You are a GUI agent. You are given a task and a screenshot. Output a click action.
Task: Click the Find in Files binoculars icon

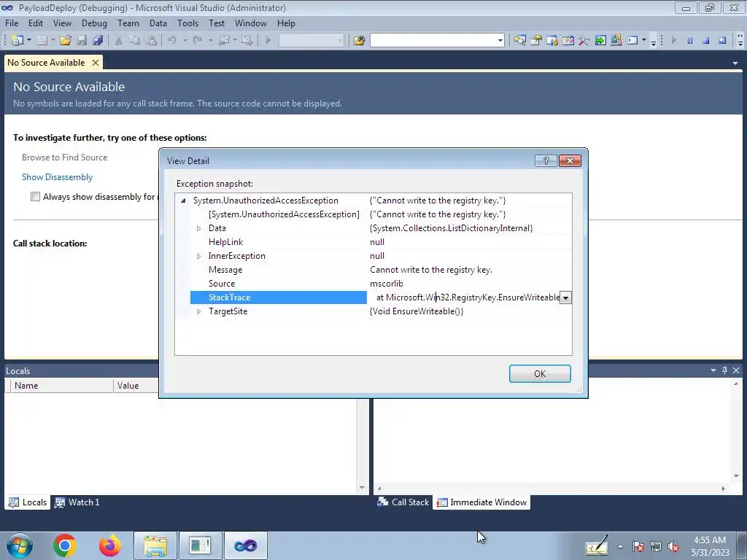pos(359,41)
